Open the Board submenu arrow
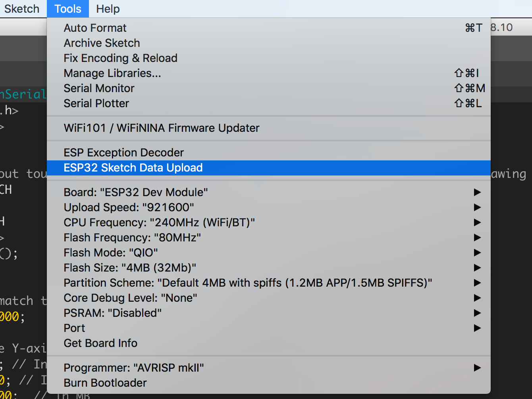The width and height of the screenshot is (532, 399). [x=477, y=192]
